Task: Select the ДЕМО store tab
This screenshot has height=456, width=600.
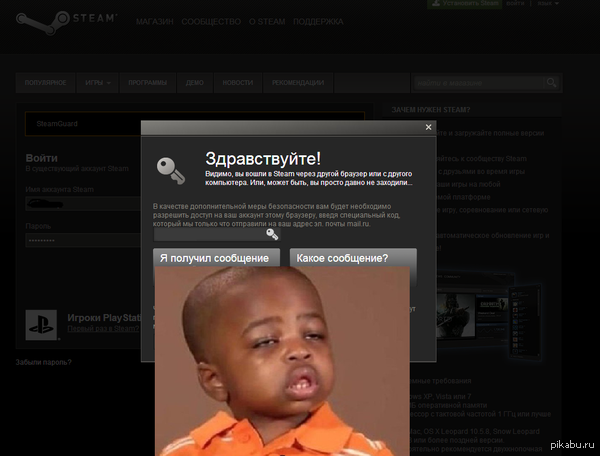Action: tap(194, 83)
